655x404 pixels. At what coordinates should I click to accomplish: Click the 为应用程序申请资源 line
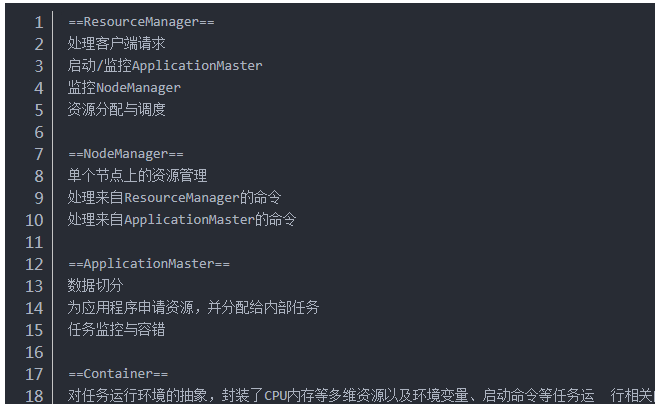pos(193,308)
